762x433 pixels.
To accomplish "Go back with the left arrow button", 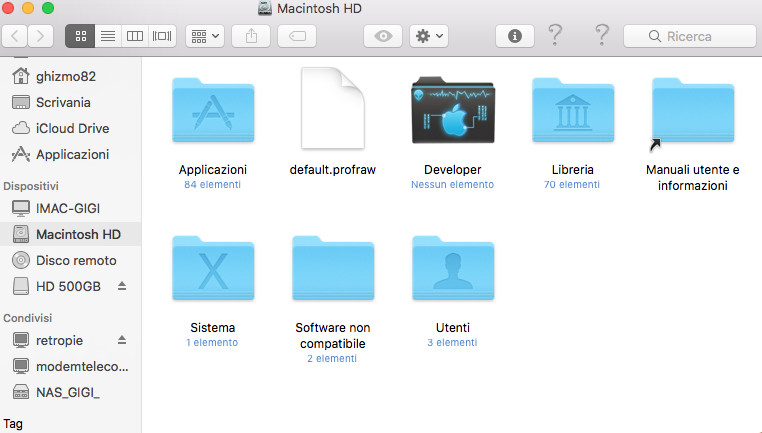I will (x=15, y=36).
